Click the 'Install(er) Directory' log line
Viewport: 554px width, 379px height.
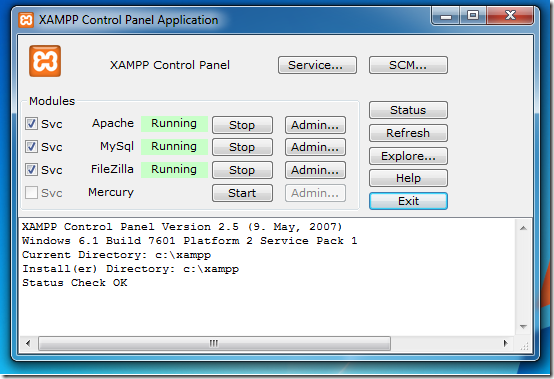click(x=130, y=269)
